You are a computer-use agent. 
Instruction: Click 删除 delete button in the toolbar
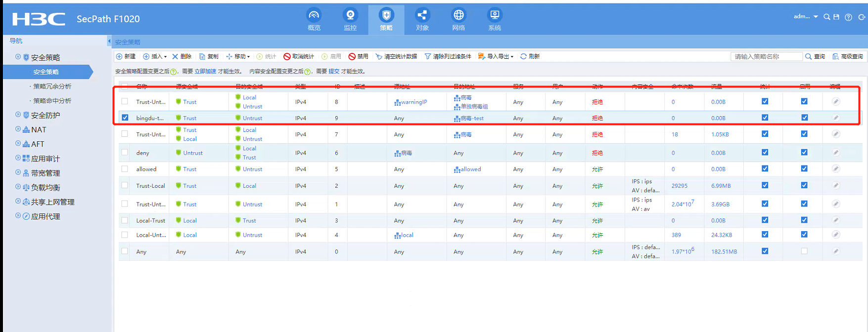(x=182, y=56)
